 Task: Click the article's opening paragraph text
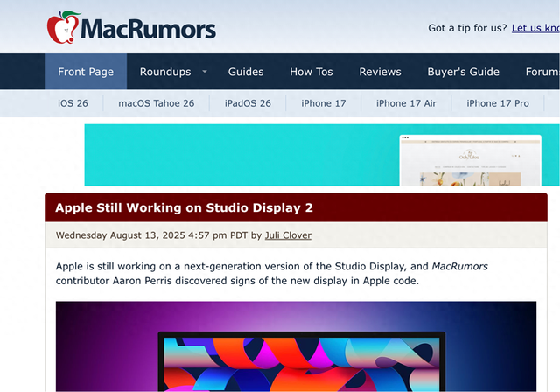click(271, 274)
